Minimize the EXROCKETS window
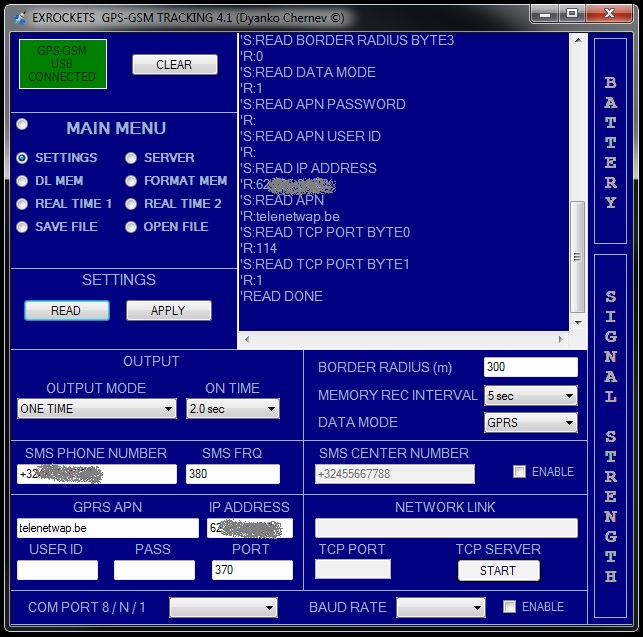This screenshot has width=643, height=637. [545, 14]
